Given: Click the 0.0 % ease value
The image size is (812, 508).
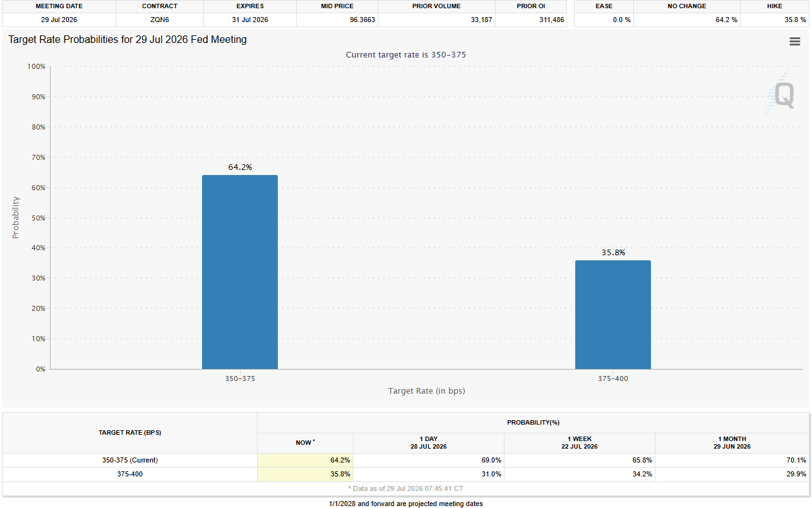Looking at the screenshot, I should [x=621, y=20].
